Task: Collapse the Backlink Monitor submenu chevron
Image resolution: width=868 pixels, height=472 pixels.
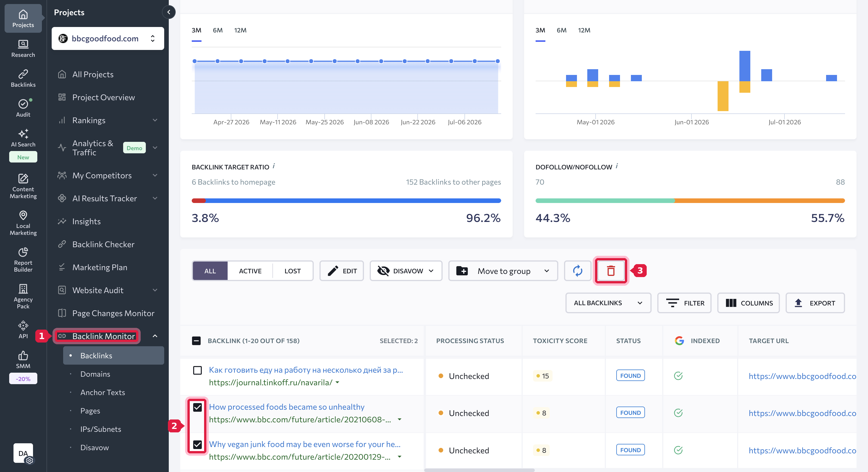Action: point(155,336)
